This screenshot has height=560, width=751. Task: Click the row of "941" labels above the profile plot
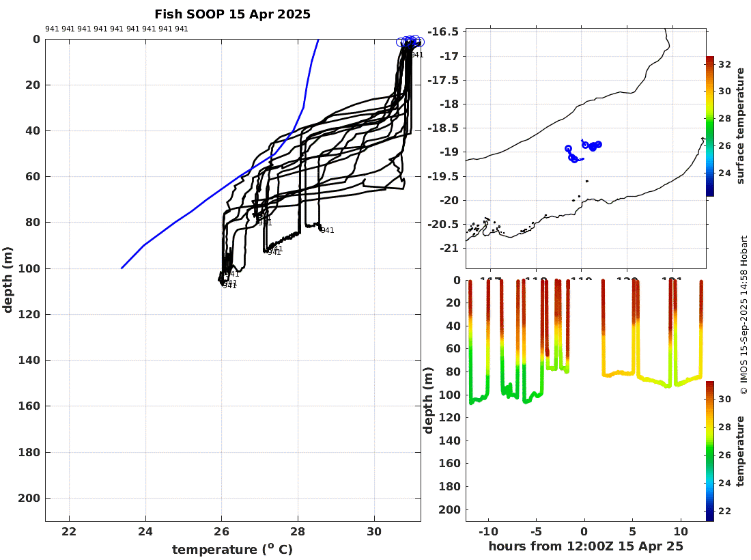[116, 29]
